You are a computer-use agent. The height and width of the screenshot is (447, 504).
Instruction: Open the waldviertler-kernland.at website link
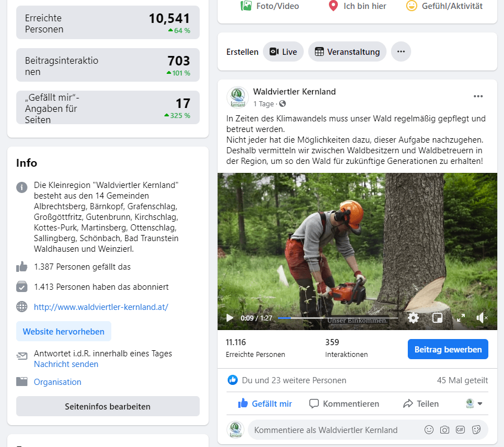(x=101, y=307)
